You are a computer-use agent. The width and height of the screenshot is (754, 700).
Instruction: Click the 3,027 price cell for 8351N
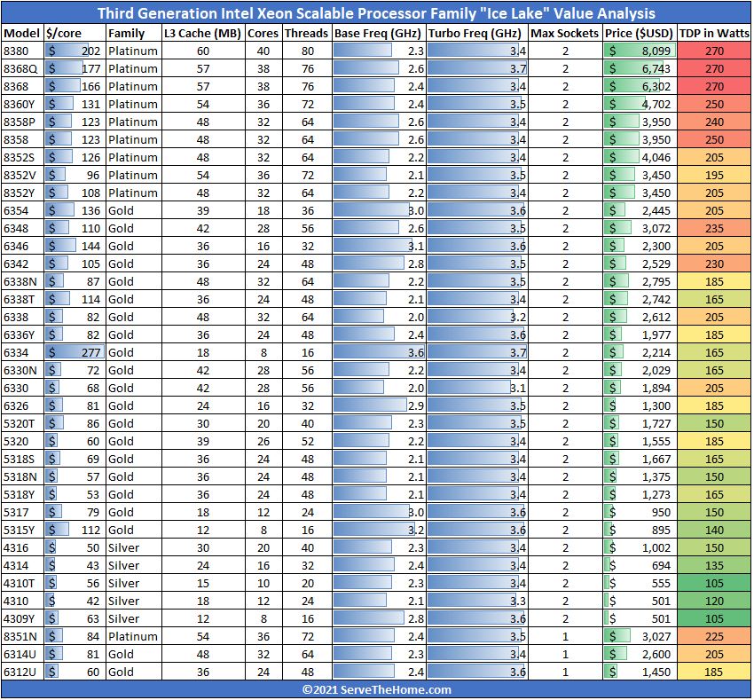click(640, 636)
